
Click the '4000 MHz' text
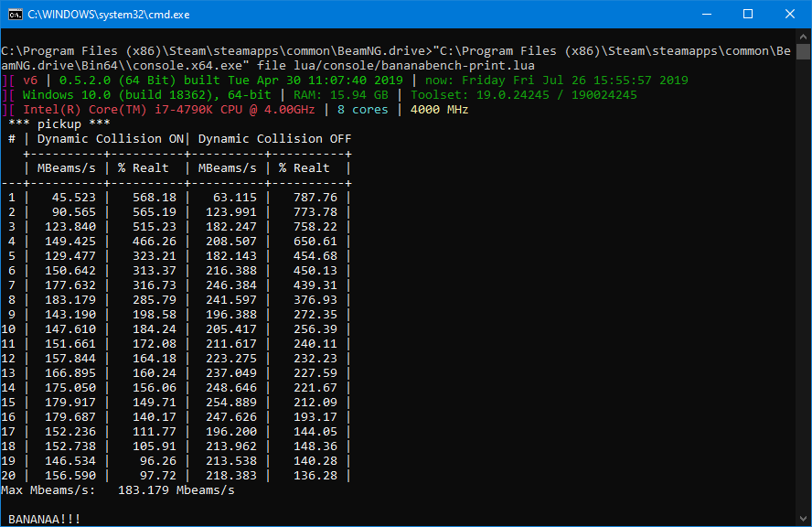[439, 110]
